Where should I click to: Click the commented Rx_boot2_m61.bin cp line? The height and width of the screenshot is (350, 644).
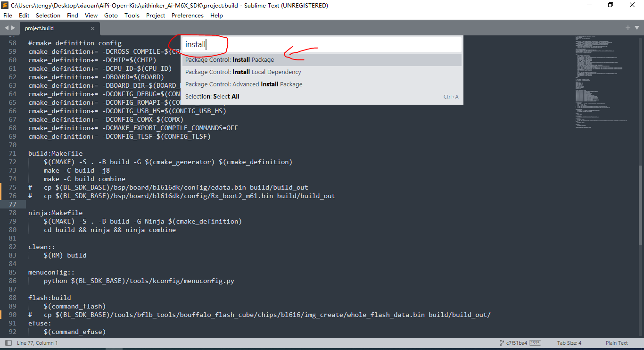182,196
